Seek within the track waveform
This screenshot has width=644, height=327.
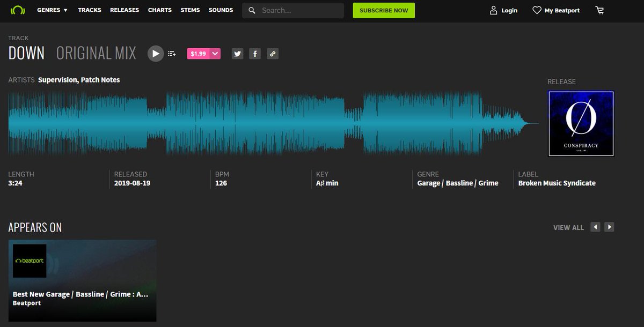[274, 123]
